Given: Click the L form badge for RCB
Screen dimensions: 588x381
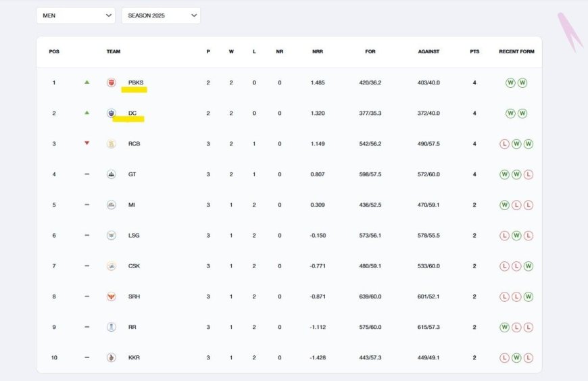Looking at the screenshot, I should click(504, 144).
